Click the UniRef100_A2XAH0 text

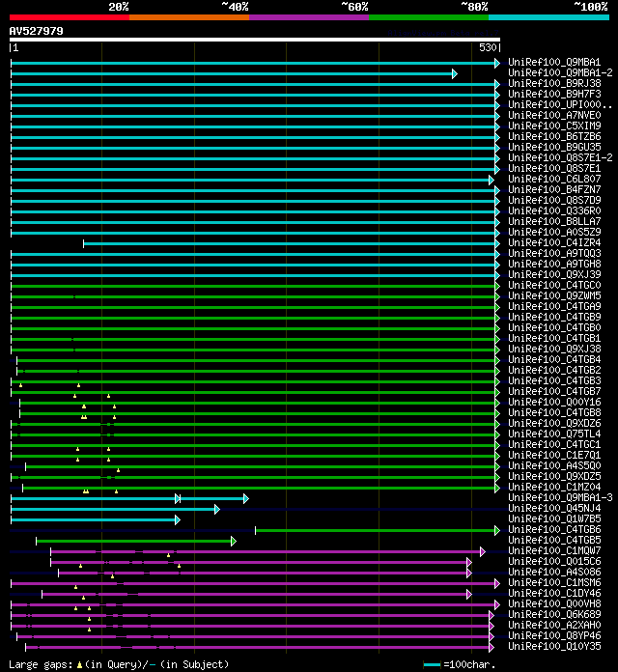[554, 626]
